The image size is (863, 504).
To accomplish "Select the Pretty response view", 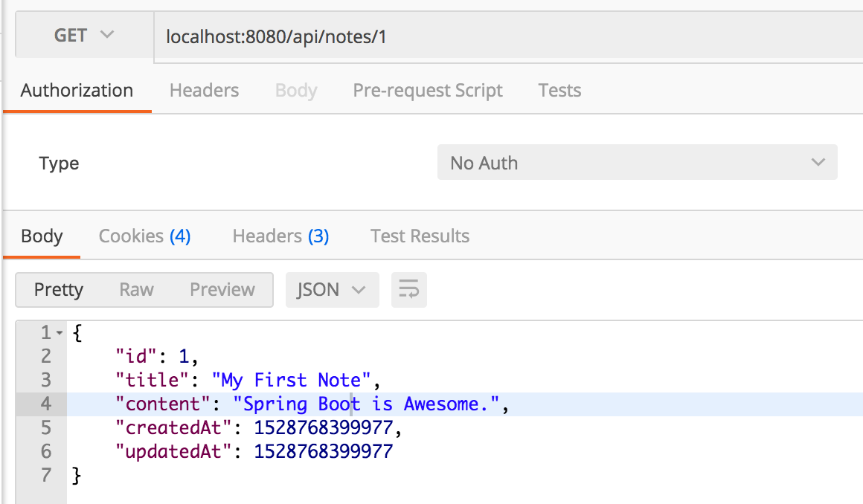I will point(59,290).
